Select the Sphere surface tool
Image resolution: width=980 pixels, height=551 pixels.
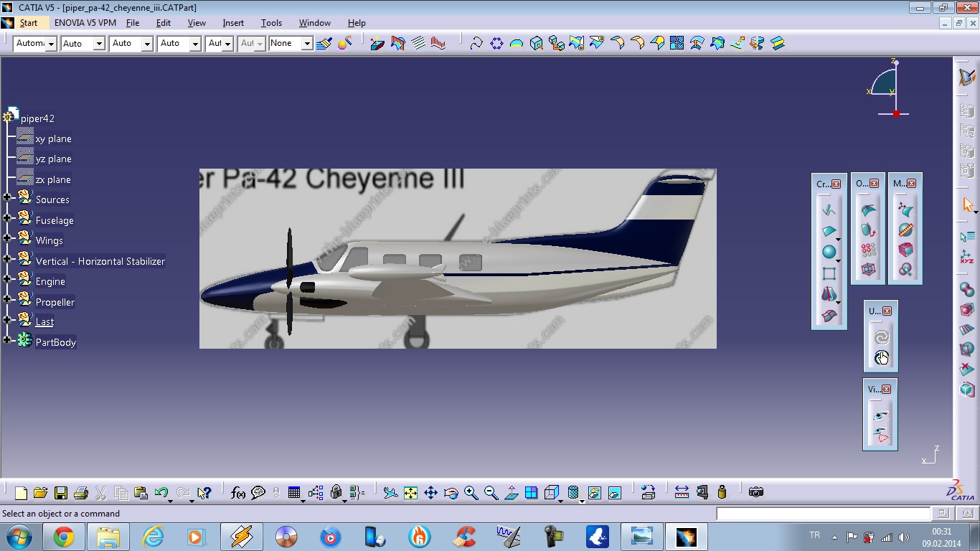point(829,253)
